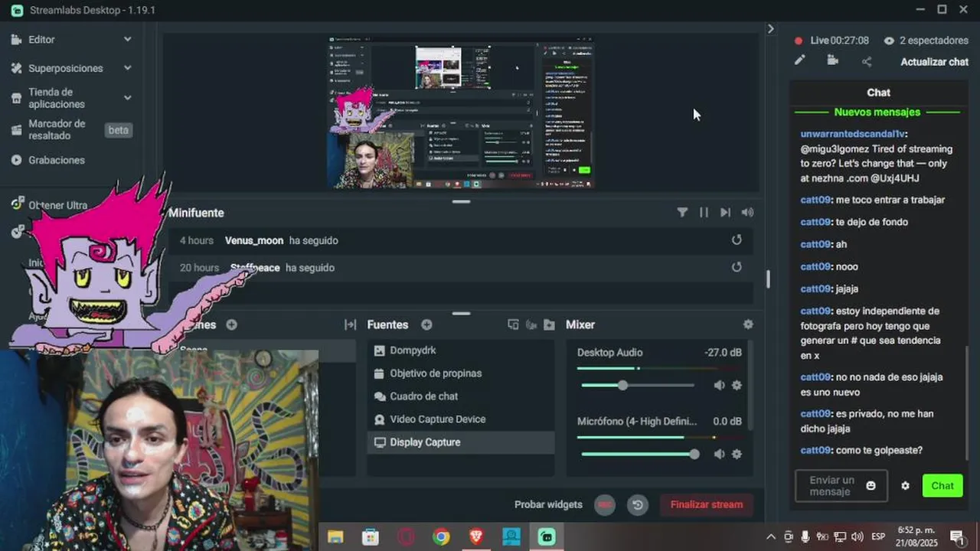Mute Desktop Audio
This screenshot has width=980, height=551.
[719, 385]
